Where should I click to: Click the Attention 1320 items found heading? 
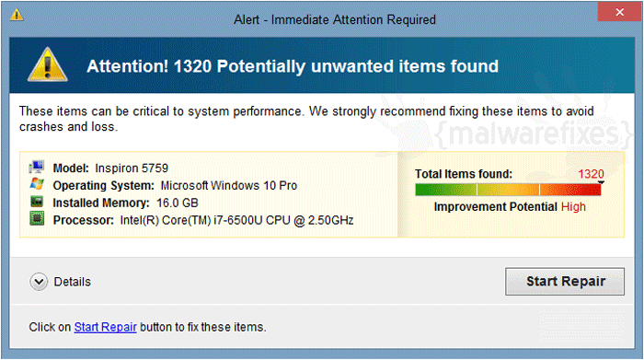[x=293, y=66]
